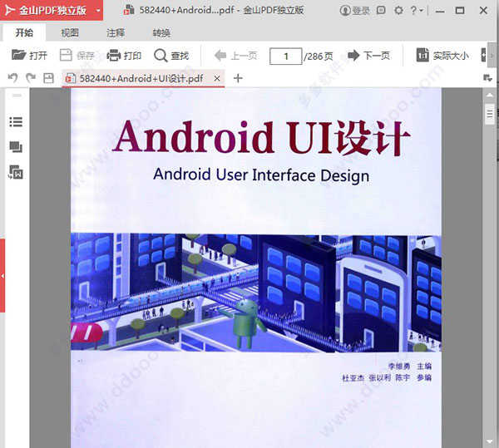499x448 pixels.
Task: Open the bookmarks outline panel icon
Action: [x=16, y=122]
